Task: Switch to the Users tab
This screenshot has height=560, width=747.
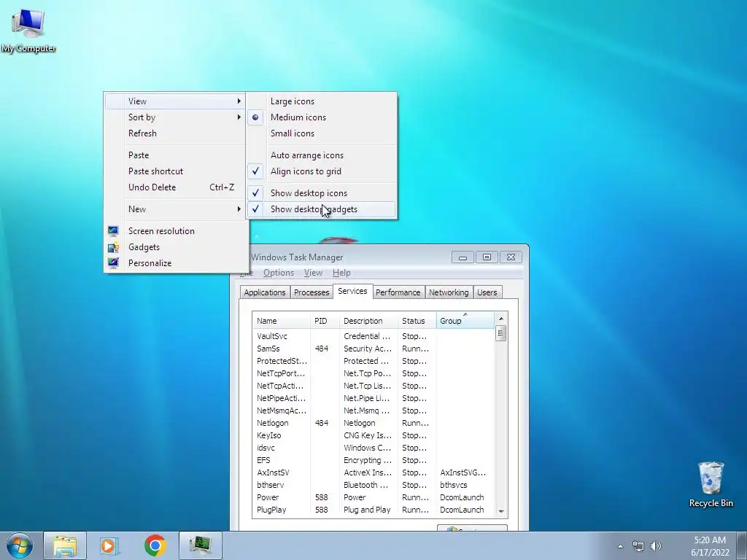Action: coord(487,292)
